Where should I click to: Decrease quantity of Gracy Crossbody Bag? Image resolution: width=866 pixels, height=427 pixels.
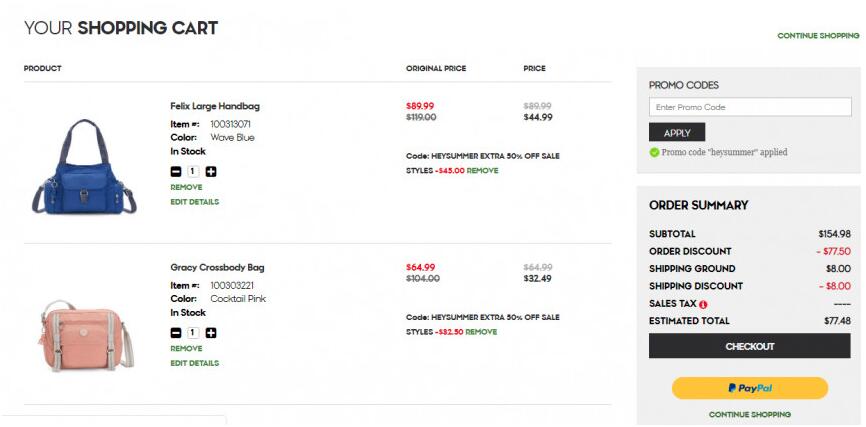(176, 333)
